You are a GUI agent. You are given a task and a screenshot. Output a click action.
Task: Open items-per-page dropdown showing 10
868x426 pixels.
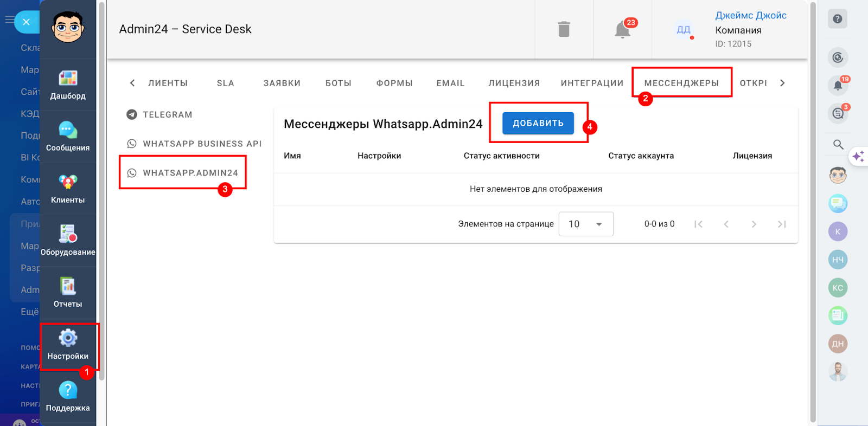pyautogui.click(x=585, y=224)
